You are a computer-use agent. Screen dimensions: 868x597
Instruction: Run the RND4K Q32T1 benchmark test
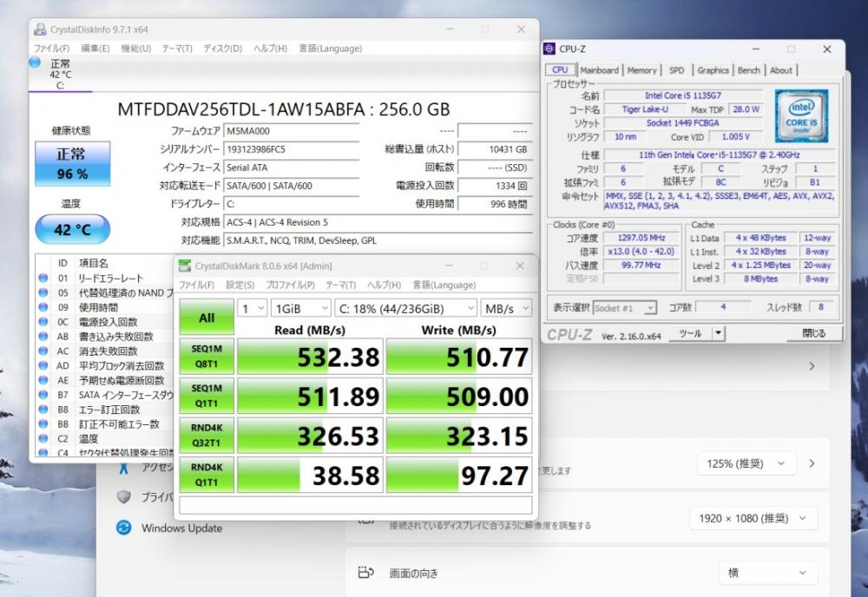click(x=207, y=434)
